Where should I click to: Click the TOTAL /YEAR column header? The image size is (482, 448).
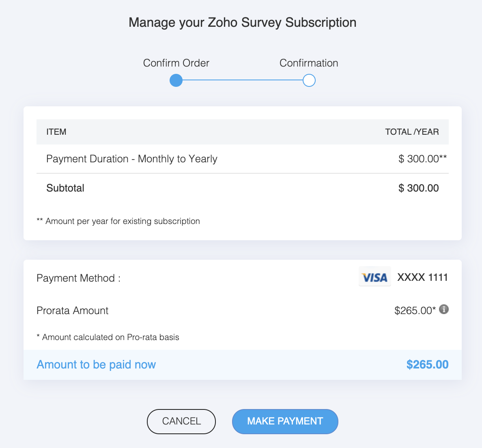412,132
